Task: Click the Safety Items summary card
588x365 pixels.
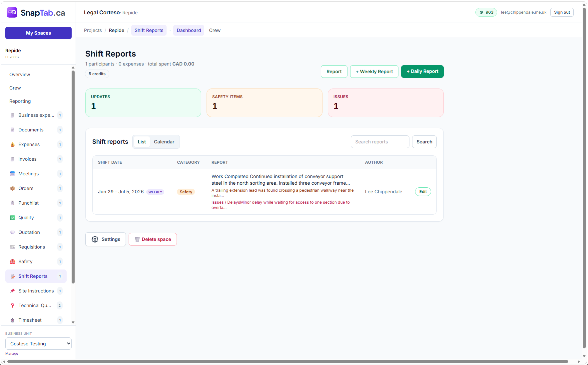Action: [265, 103]
